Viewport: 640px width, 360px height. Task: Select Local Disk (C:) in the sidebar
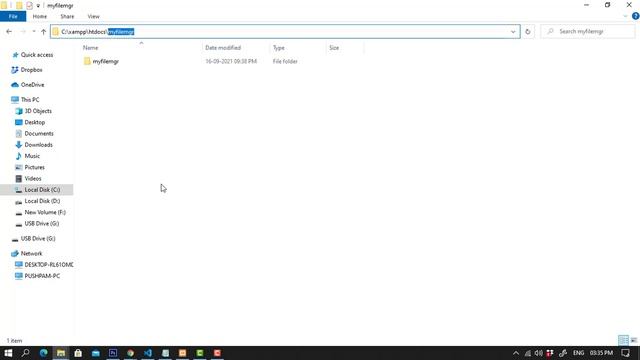(x=42, y=190)
